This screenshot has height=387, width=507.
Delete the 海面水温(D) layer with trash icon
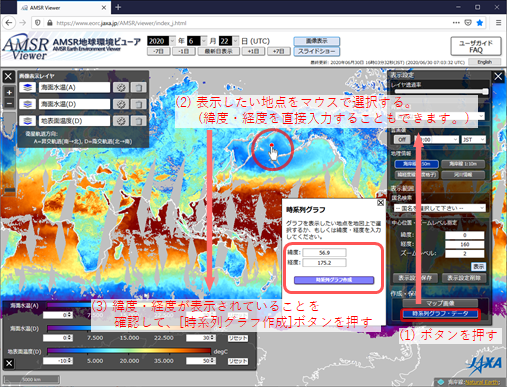tap(138, 104)
